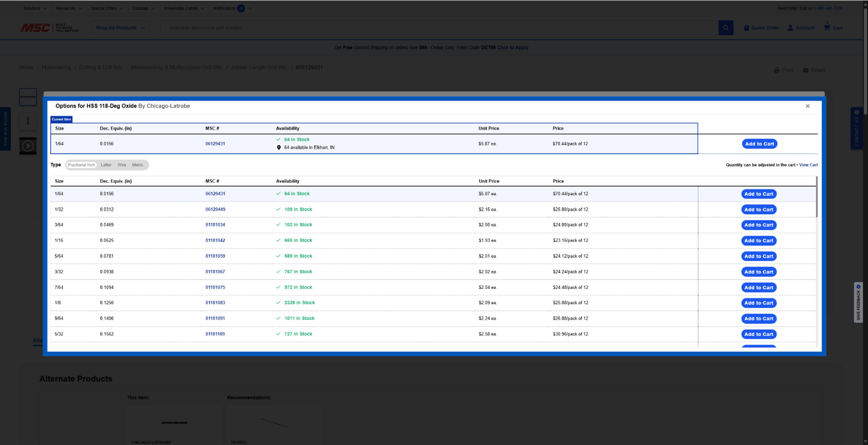Add the 1/32 size row to cart
This screenshot has height=445, width=868.
click(x=759, y=209)
